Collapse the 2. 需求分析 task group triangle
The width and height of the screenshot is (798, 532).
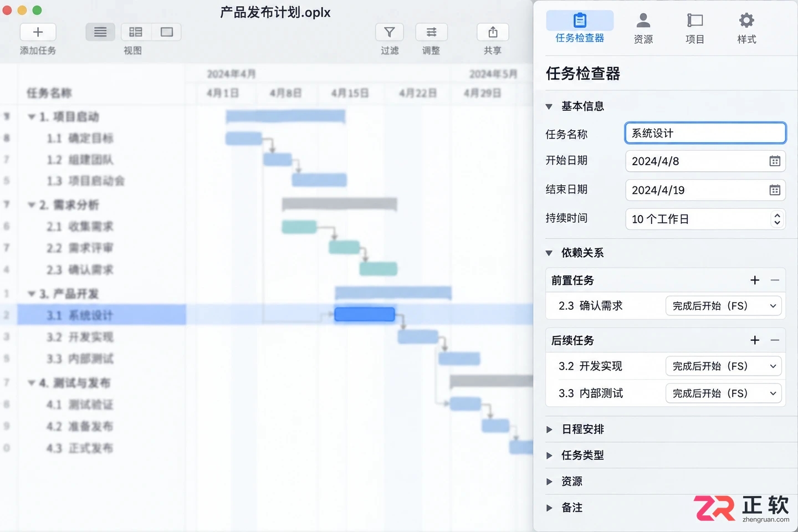pyautogui.click(x=32, y=205)
